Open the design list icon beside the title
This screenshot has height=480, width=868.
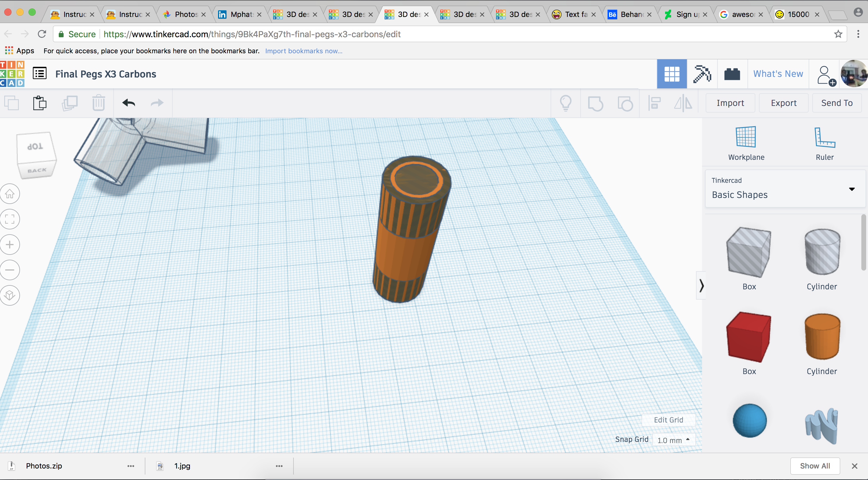[x=39, y=73]
